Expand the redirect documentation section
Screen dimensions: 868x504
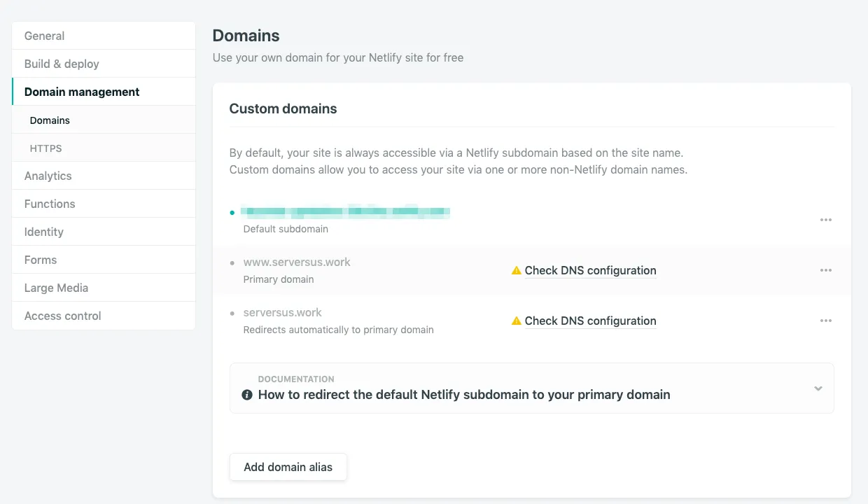(817, 388)
